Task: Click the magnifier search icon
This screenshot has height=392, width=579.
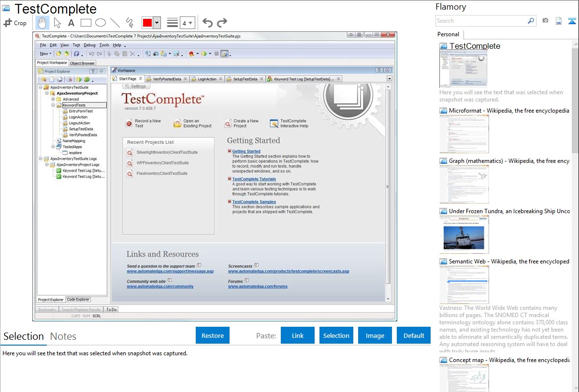Action: click(531, 21)
